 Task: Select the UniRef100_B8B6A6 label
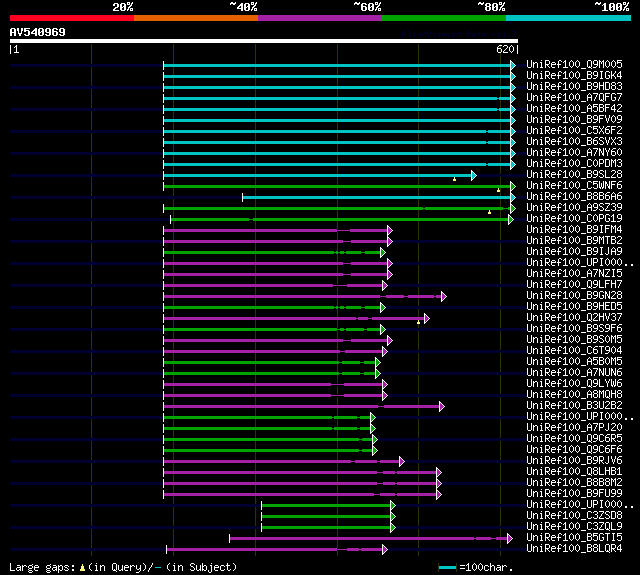point(574,197)
